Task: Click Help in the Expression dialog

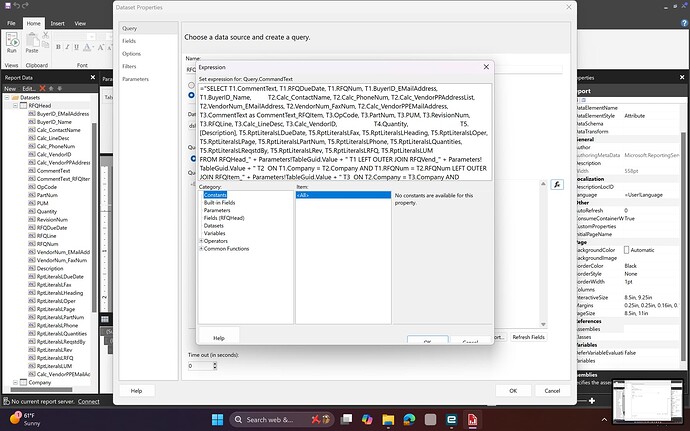Action: [219, 338]
